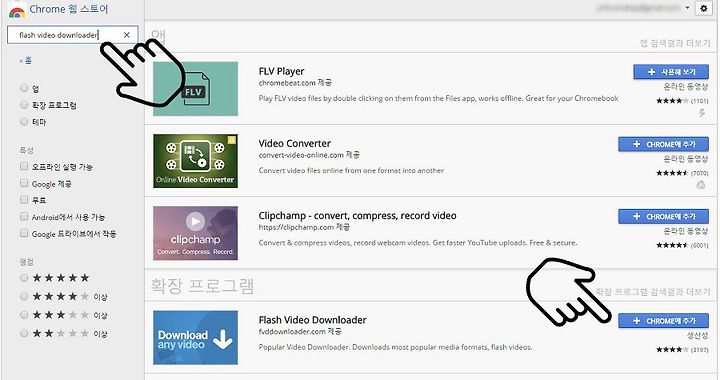Click convert-video-online.com 제공 publisher text
The image size is (720, 380).
309,155
